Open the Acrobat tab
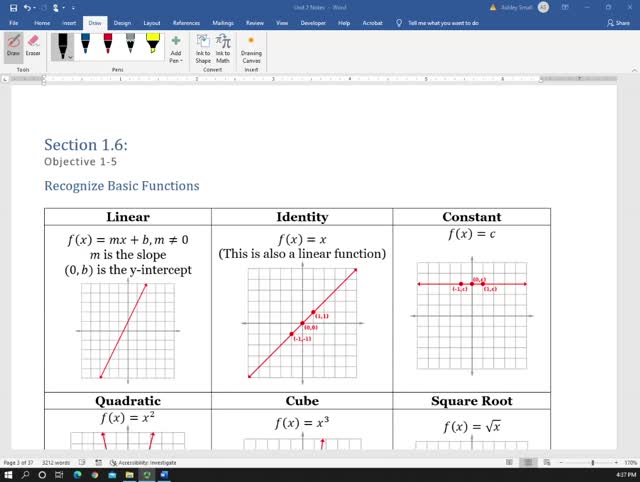Image resolution: width=640 pixels, height=482 pixels. (372, 23)
